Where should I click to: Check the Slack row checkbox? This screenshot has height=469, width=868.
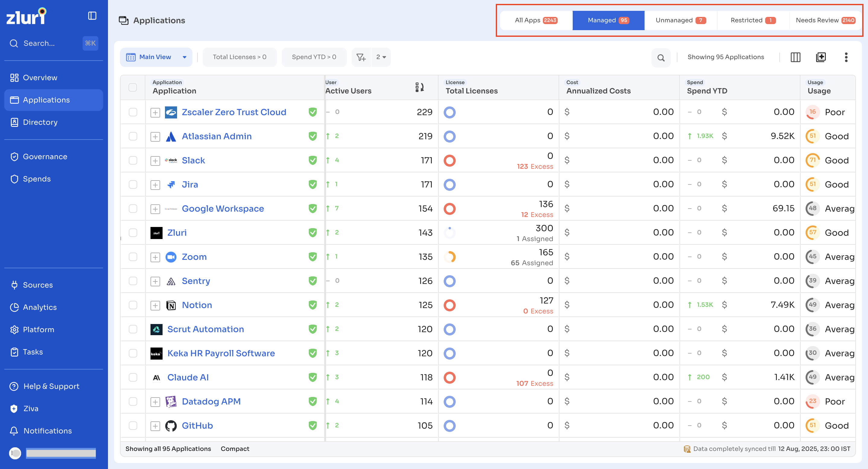coord(133,160)
